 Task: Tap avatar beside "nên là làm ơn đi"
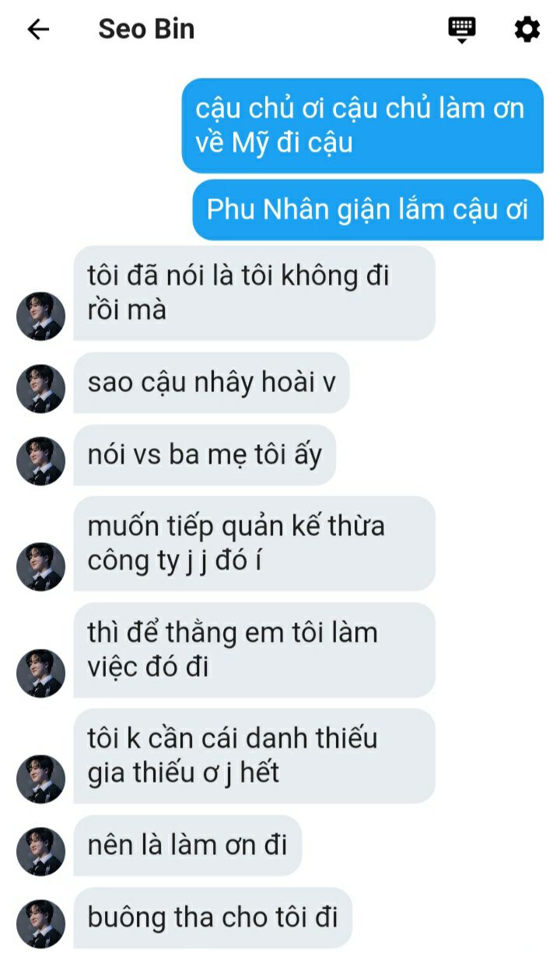click(x=40, y=851)
